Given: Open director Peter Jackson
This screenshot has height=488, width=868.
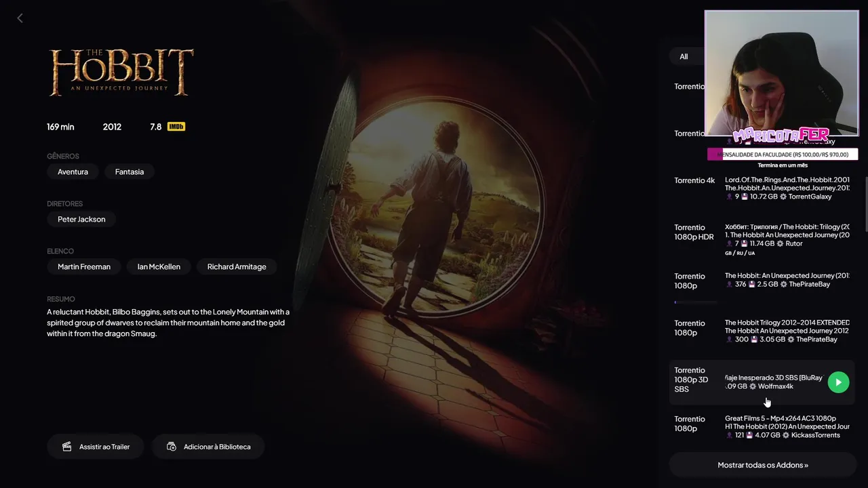Looking at the screenshot, I should point(81,220).
